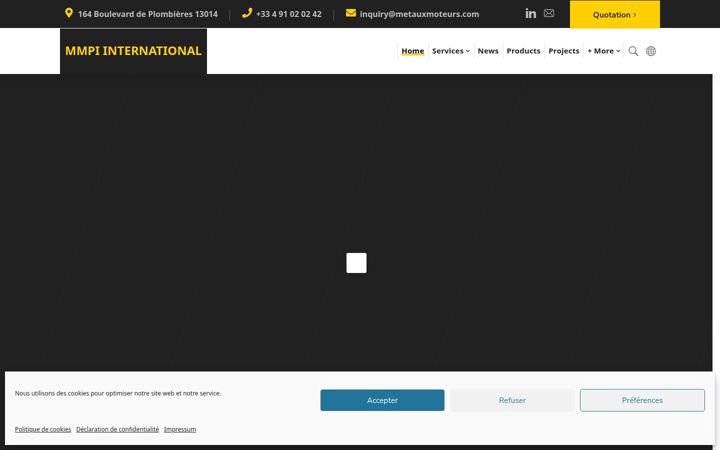Image resolution: width=720 pixels, height=450 pixels.
Task: Open the LinkedIn icon link
Action: pyautogui.click(x=530, y=13)
